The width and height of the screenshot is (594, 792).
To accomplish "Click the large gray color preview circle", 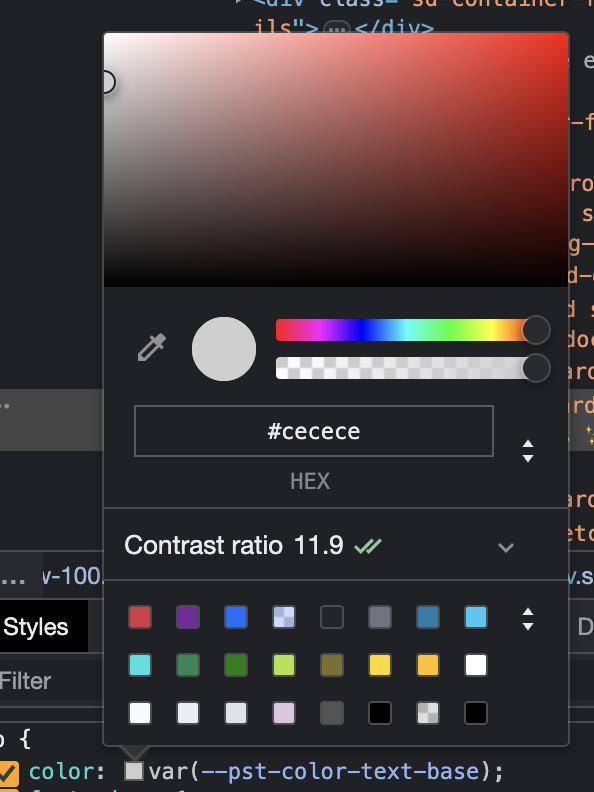I will pos(224,349).
